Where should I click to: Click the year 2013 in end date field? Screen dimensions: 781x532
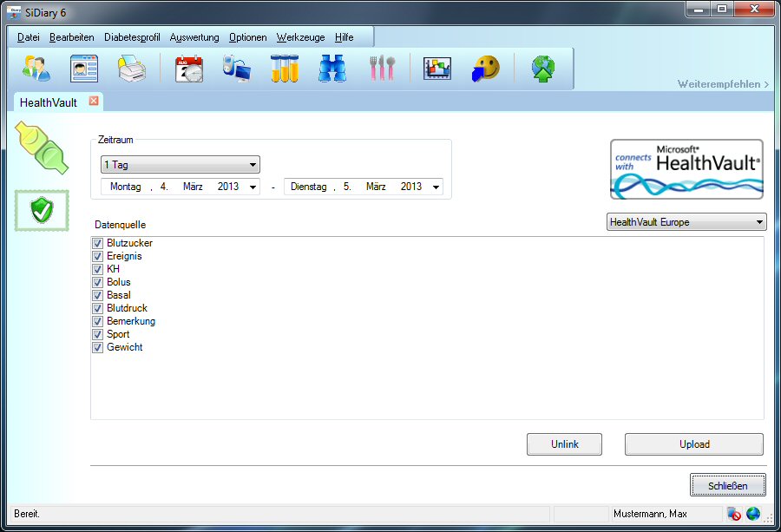(411, 187)
